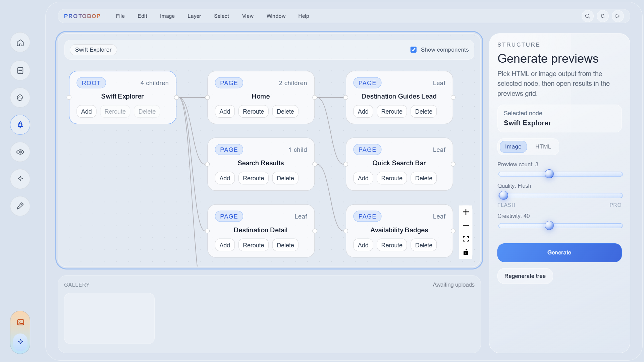
Task: Switch output type to HTML
Action: [x=543, y=147]
